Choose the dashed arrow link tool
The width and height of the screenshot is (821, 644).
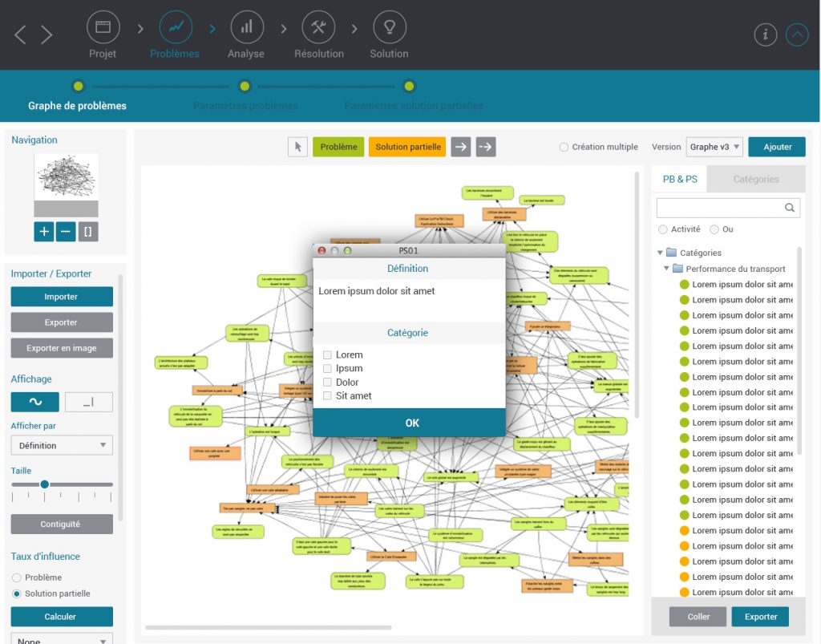(x=486, y=147)
